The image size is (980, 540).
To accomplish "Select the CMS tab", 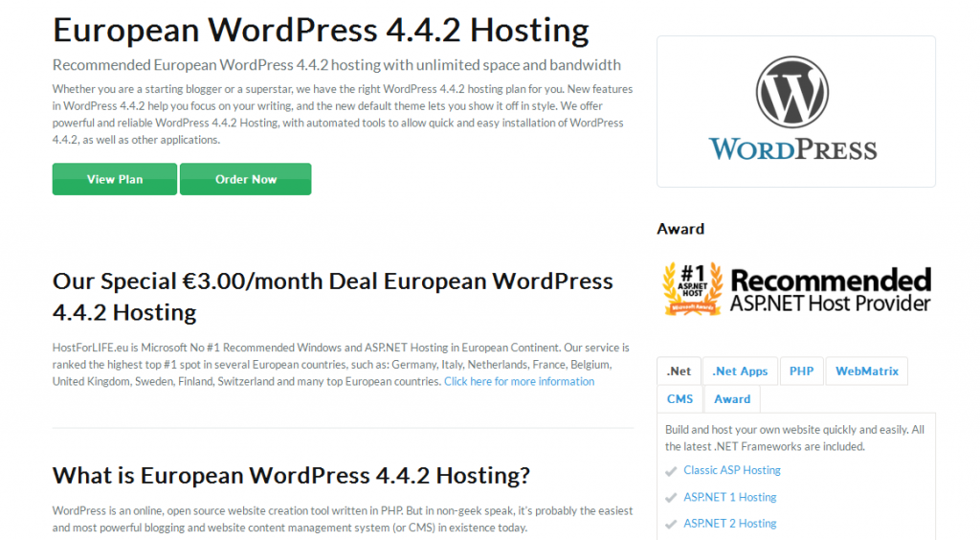I will pyautogui.click(x=680, y=398).
